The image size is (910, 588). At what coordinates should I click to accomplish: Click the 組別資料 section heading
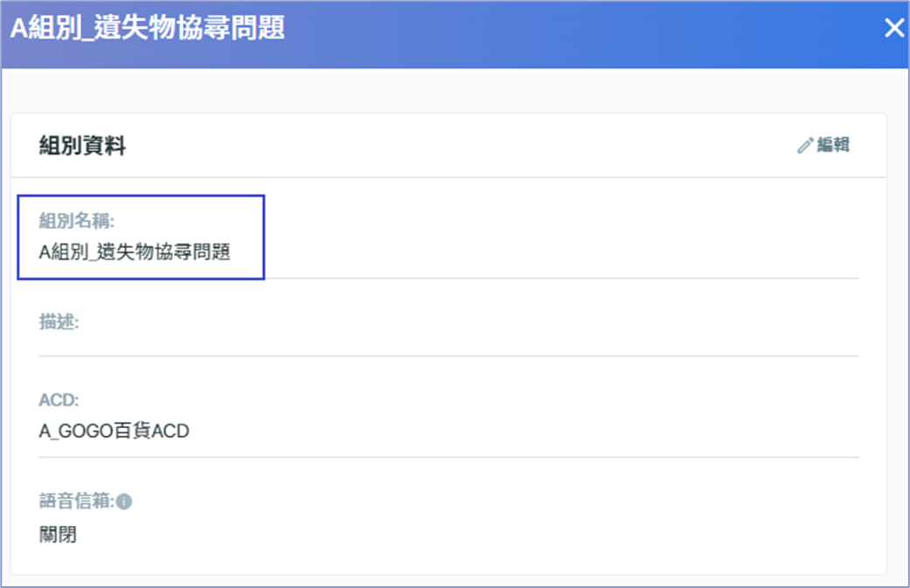pyautogui.click(x=82, y=146)
